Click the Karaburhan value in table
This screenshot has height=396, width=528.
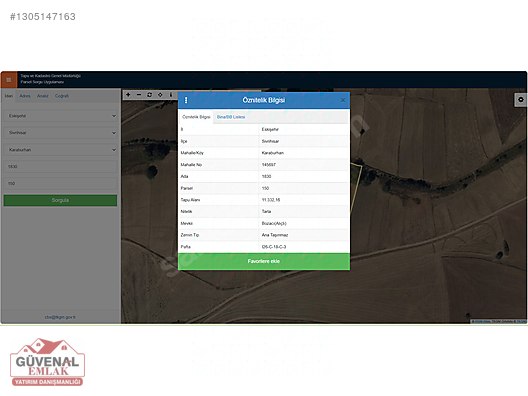[x=273, y=153]
